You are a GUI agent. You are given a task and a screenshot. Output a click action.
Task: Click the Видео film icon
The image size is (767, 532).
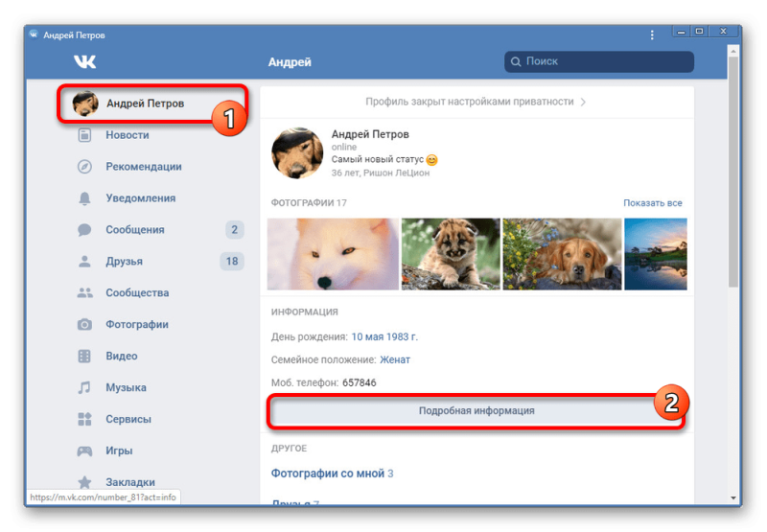[84, 356]
